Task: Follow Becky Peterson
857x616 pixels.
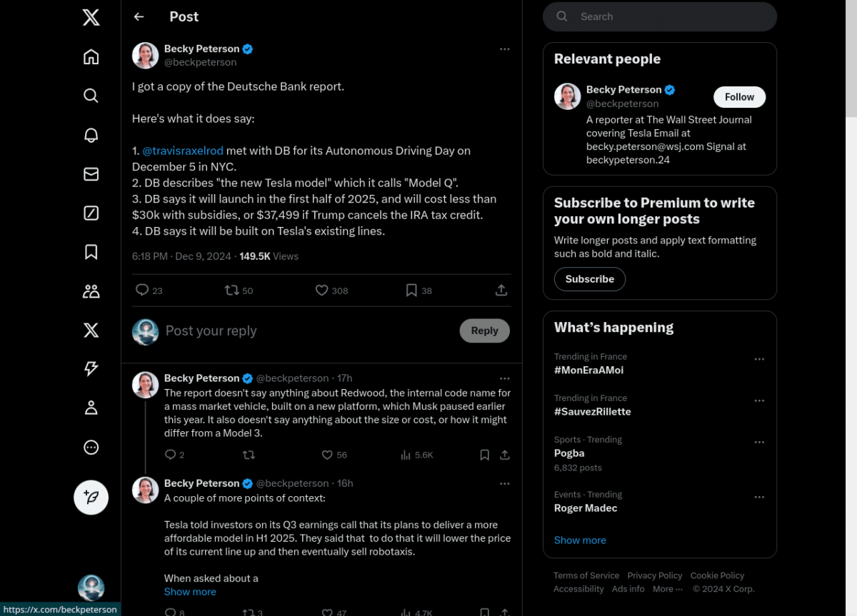Action: [739, 97]
